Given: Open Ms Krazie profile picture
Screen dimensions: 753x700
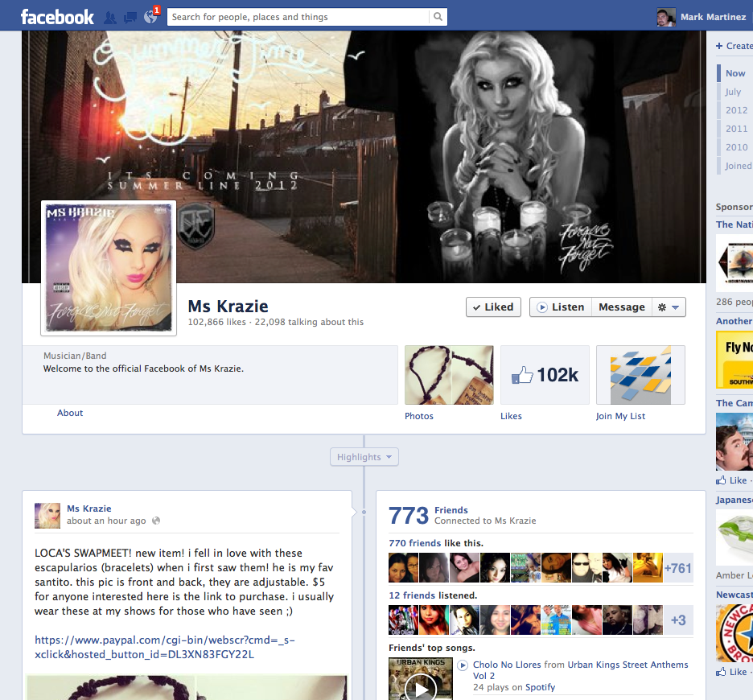Looking at the screenshot, I should point(109,268).
